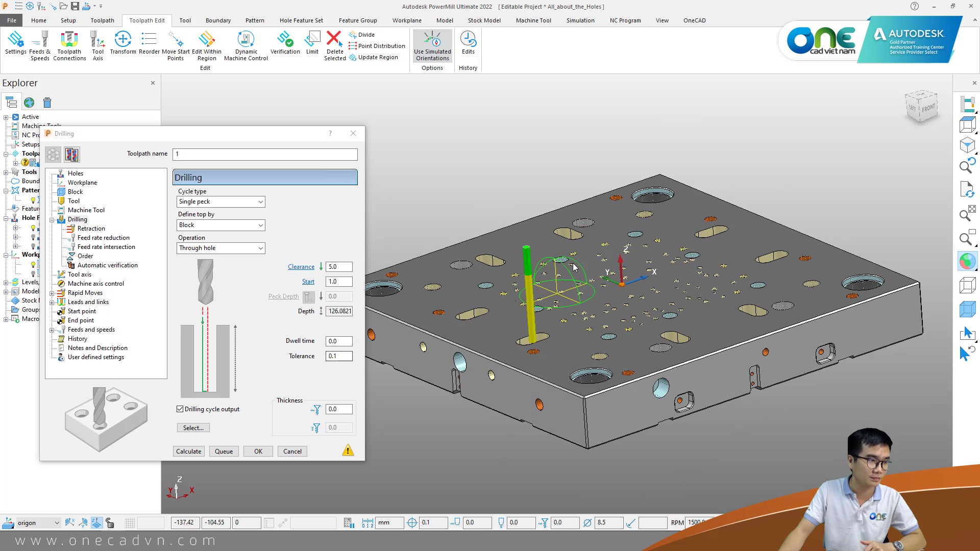The height and width of the screenshot is (551, 980).
Task: Open Move Start Points tool
Action: click(x=176, y=45)
